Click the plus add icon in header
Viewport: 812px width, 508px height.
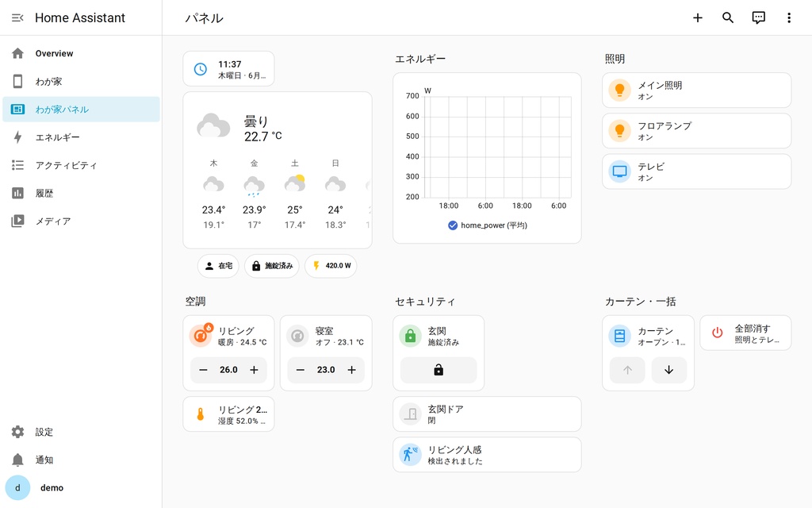coord(698,17)
